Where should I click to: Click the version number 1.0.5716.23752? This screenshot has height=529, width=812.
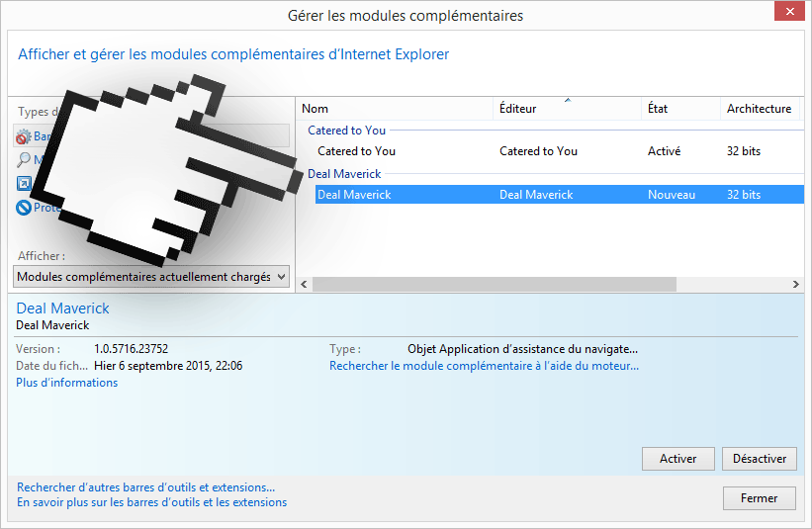pyautogui.click(x=131, y=349)
